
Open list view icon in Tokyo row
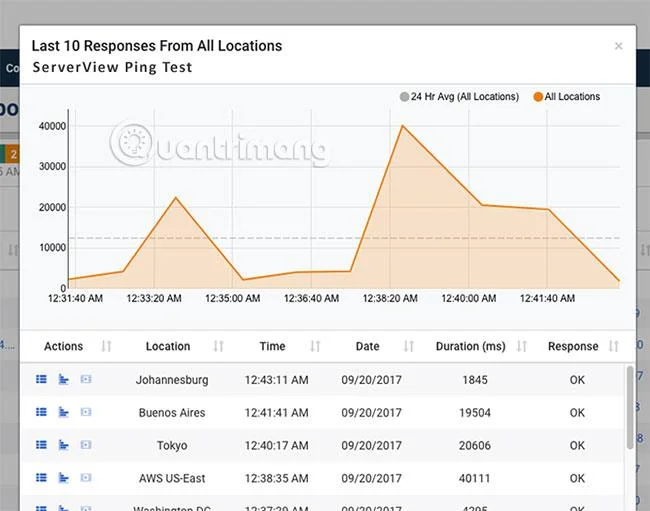(41, 445)
